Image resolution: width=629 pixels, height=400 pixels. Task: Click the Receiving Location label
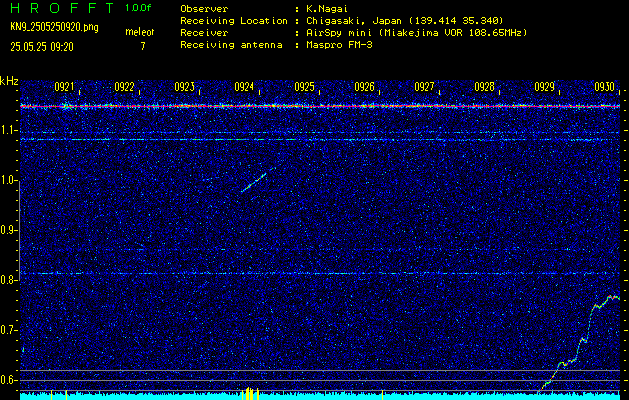point(234,20)
